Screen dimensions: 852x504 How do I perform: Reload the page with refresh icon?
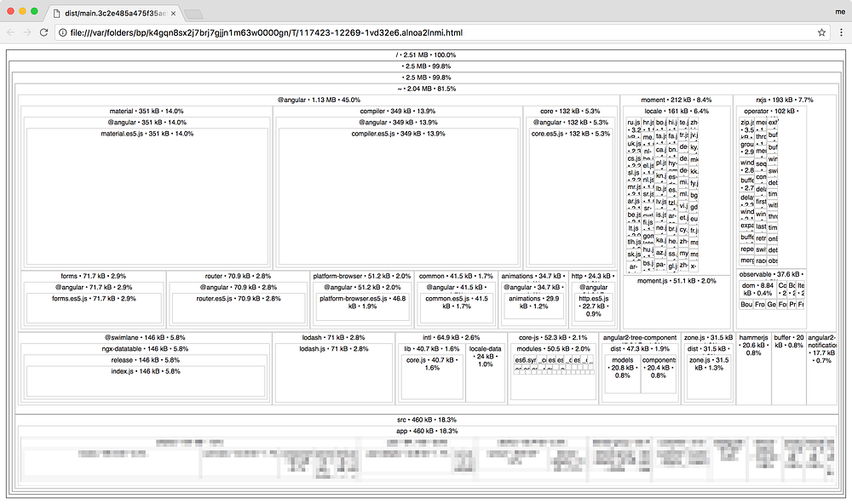coord(44,32)
